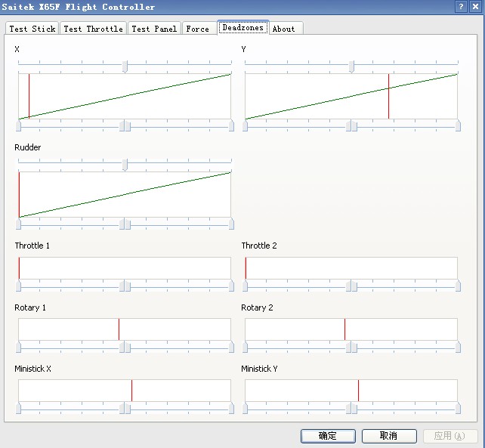Click the X axis right-end deadzone handle

[231, 125]
